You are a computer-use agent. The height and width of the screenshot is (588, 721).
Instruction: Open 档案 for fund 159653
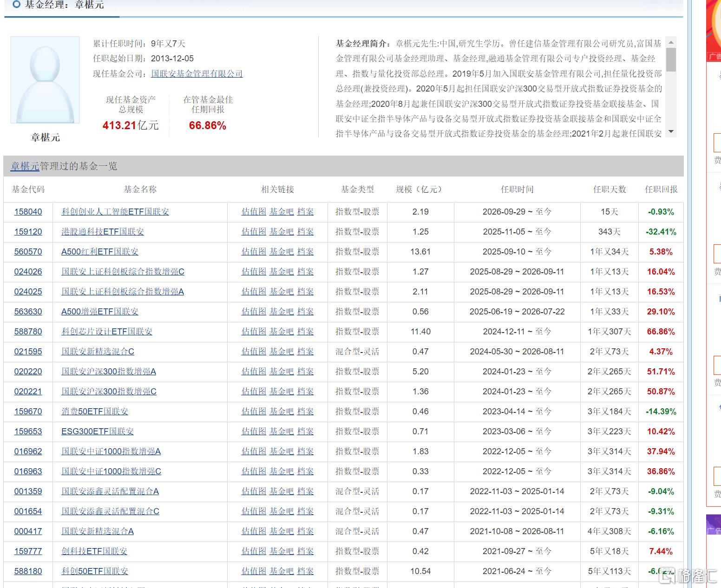305,431
